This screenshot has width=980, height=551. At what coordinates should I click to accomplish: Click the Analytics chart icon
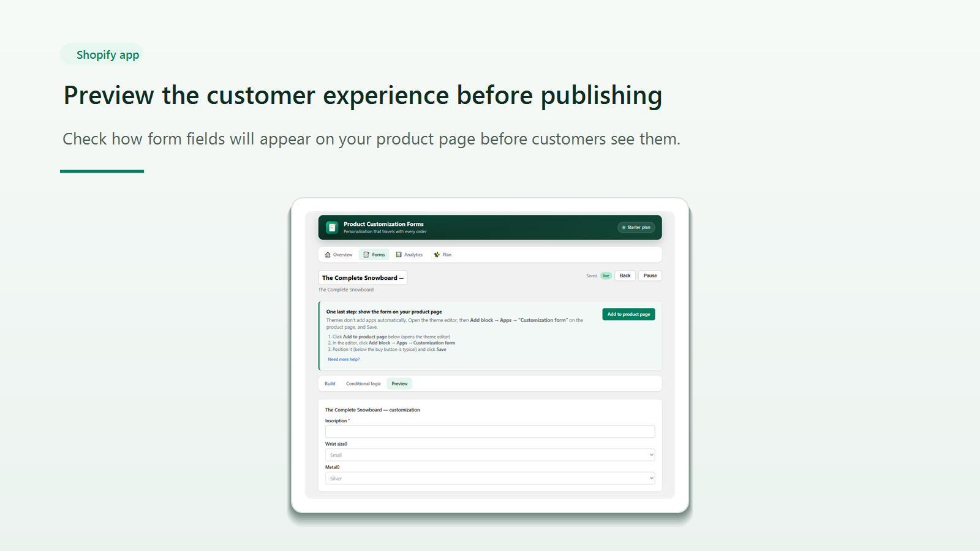399,255
